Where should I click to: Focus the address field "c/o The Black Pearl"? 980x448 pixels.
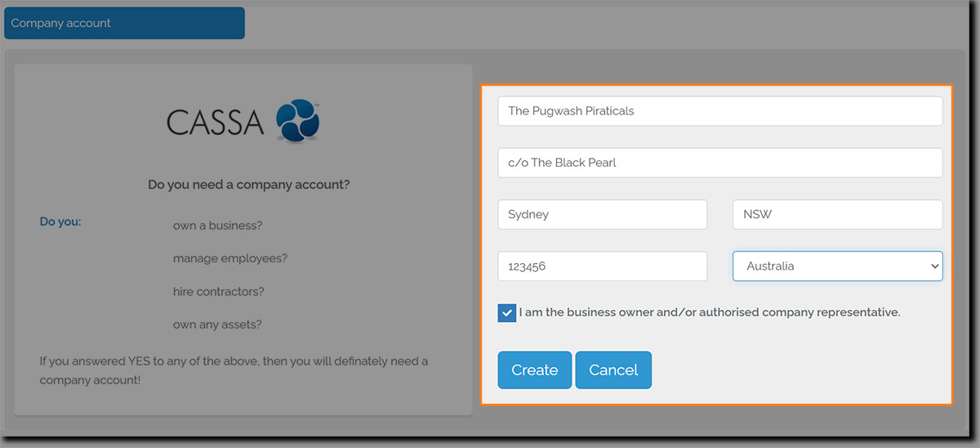coord(719,163)
